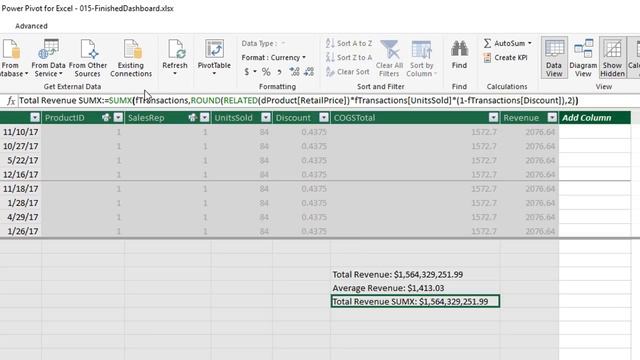640x360 pixels.
Task: Sort the column A to Z
Action: [x=349, y=43]
